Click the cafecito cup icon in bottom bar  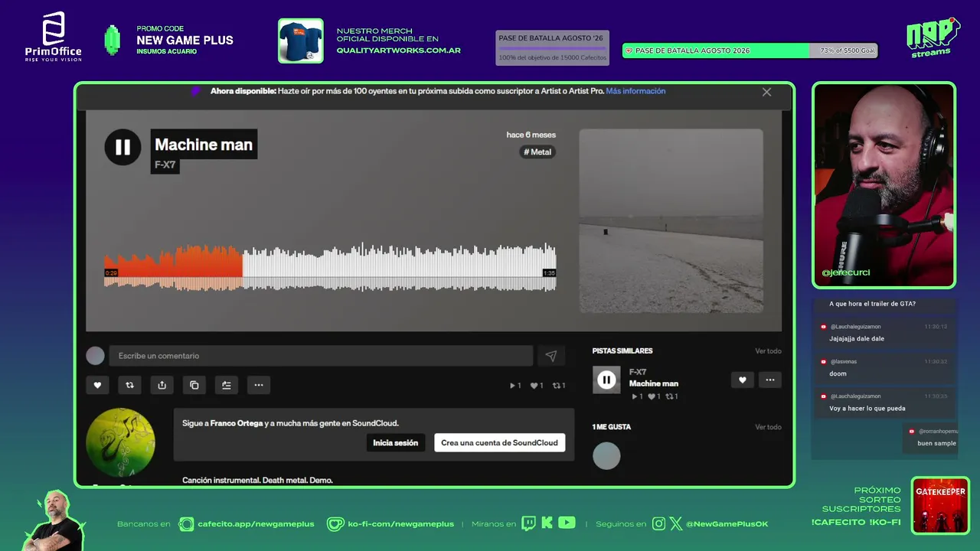point(186,524)
